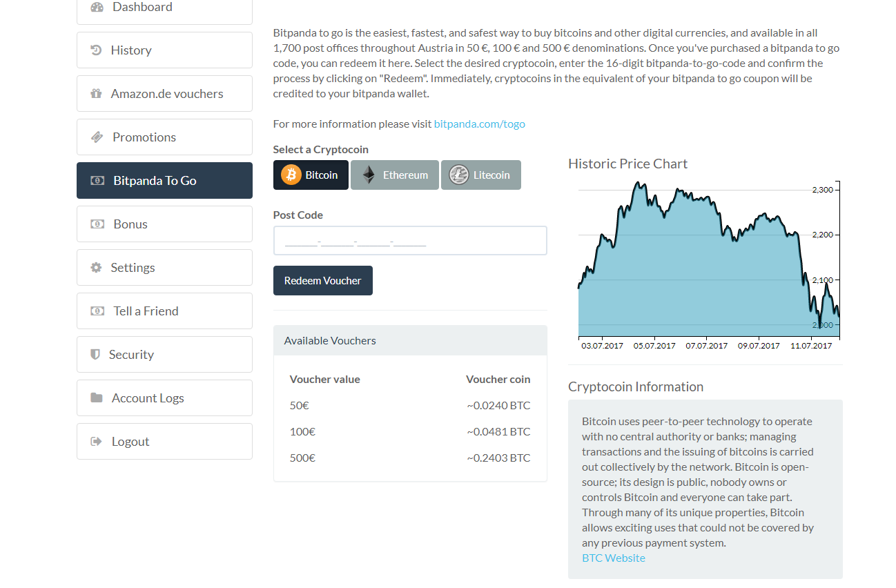Click the ~0.0481 BTC amount

coord(498,432)
